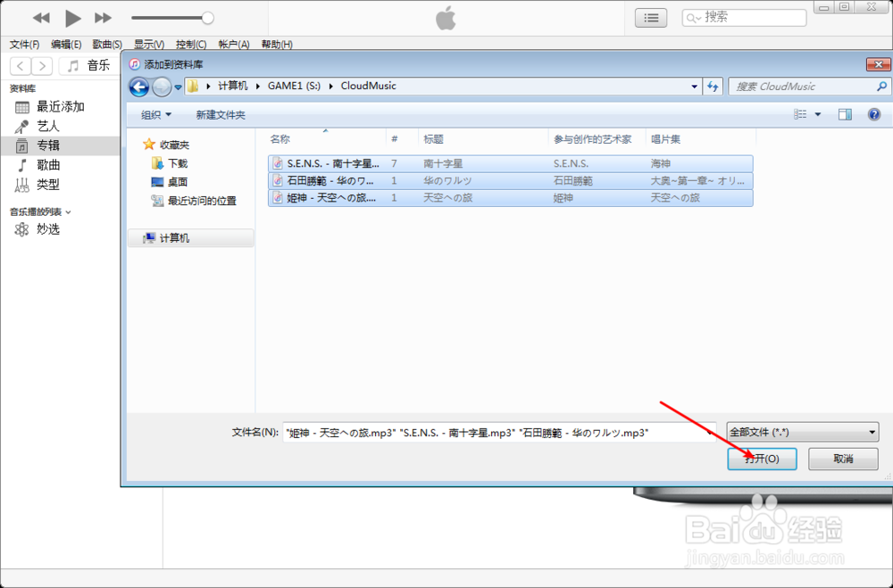The width and height of the screenshot is (893, 588).
Task: Open the 帐户(A) menu
Action: 233,44
